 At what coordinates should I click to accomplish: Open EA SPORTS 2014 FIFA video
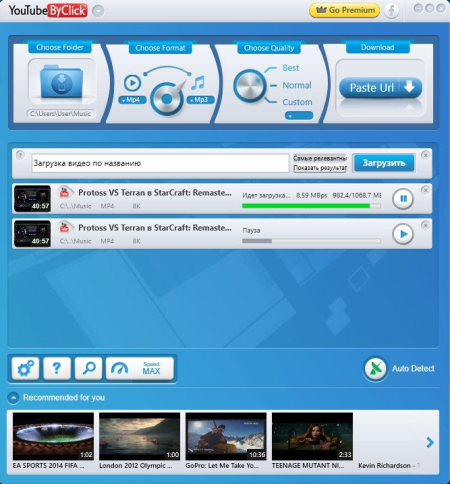pyautogui.click(x=53, y=436)
